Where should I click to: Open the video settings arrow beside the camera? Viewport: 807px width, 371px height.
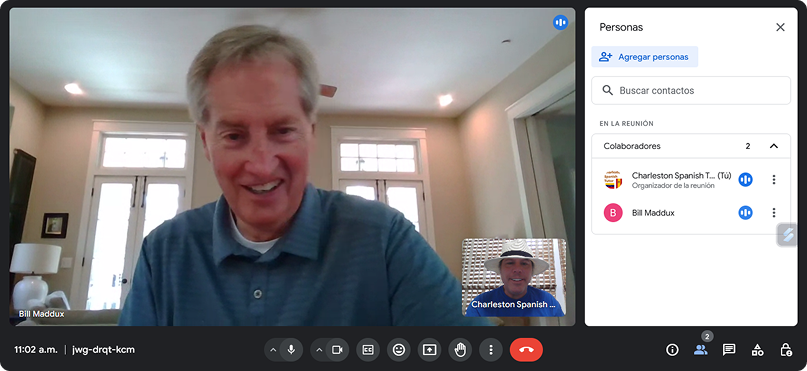coord(319,350)
